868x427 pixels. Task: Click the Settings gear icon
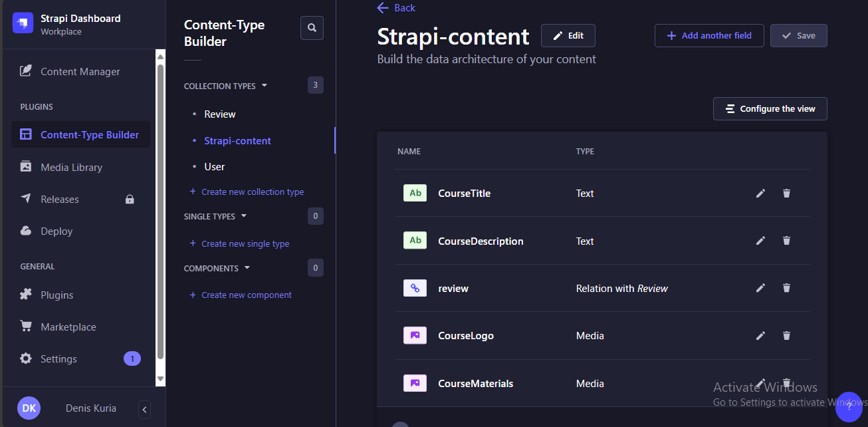(26, 358)
